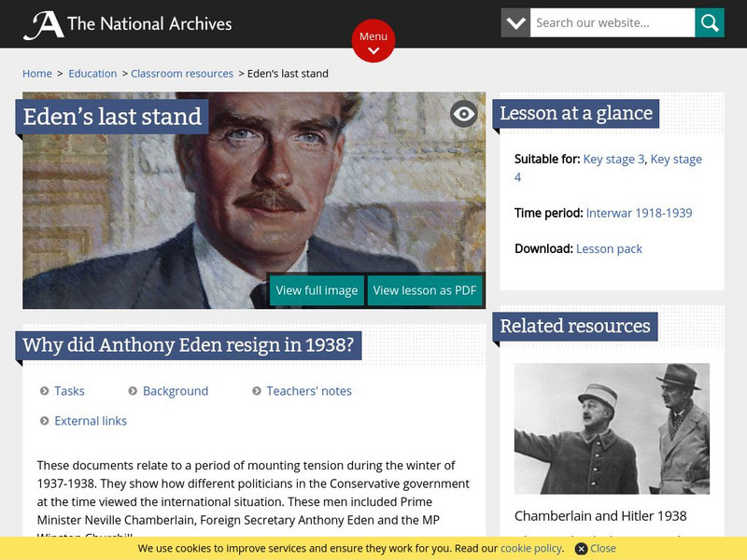Click the magnifying glass search button
This screenshot has width=747, height=560.
[710, 23]
